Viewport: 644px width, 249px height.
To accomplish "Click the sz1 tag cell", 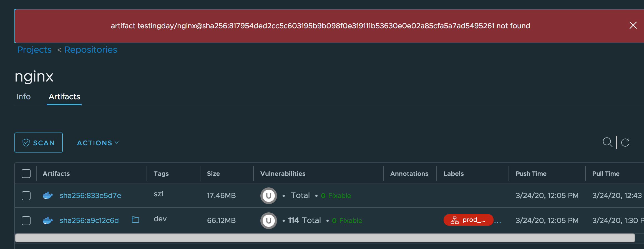I will click(x=159, y=194).
